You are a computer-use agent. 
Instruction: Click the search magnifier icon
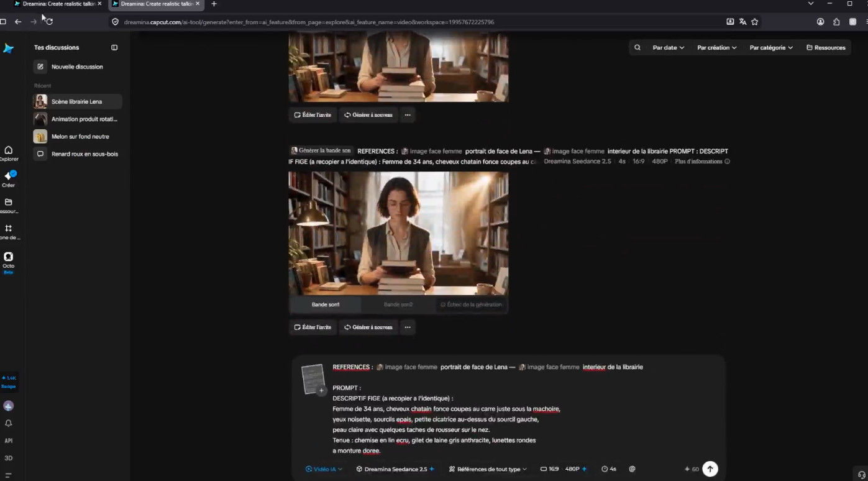637,47
